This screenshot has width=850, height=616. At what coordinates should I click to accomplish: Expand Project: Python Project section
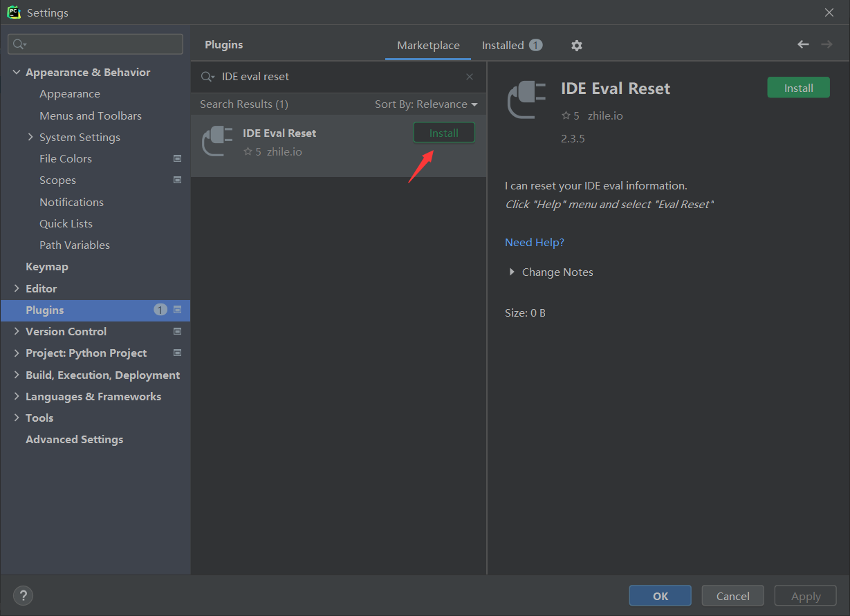tap(17, 353)
